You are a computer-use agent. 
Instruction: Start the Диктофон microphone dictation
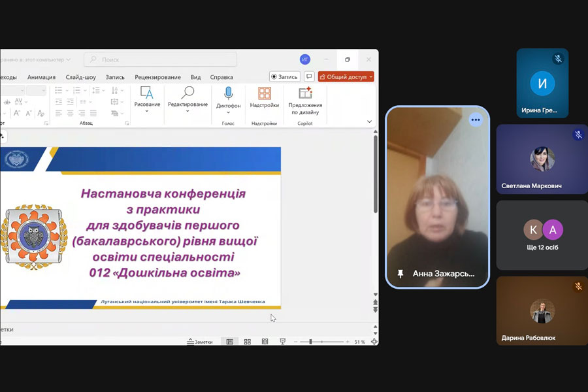click(x=228, y=100)
